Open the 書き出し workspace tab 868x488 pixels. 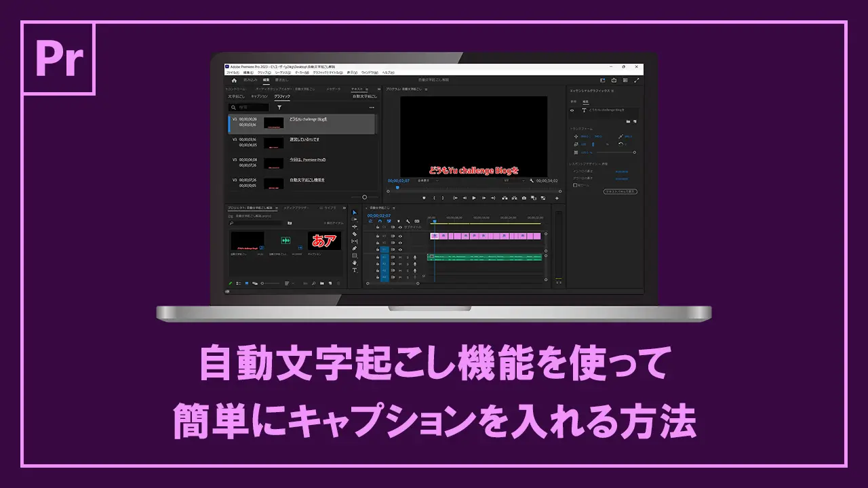281,80
